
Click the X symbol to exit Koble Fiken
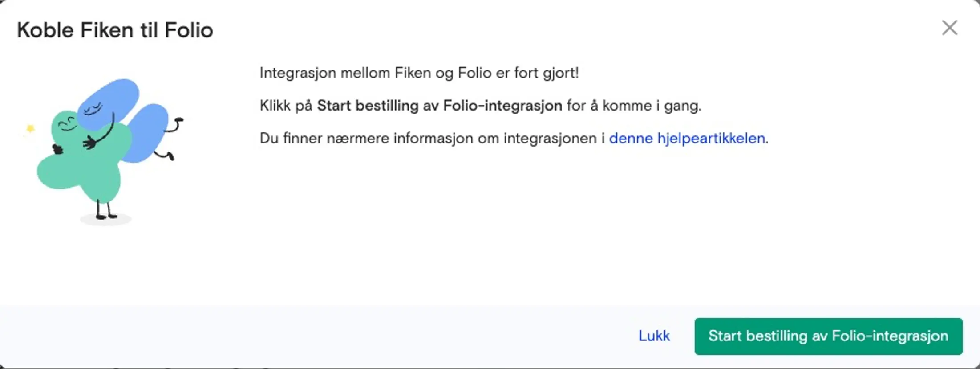click(950, 28)
